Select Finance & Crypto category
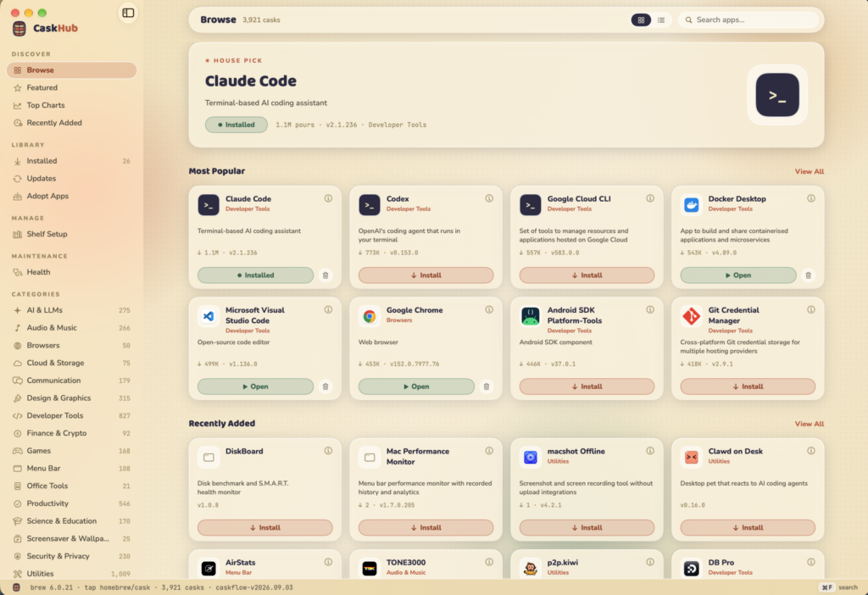This screenshot has height=595, width=868. [72, 433]
